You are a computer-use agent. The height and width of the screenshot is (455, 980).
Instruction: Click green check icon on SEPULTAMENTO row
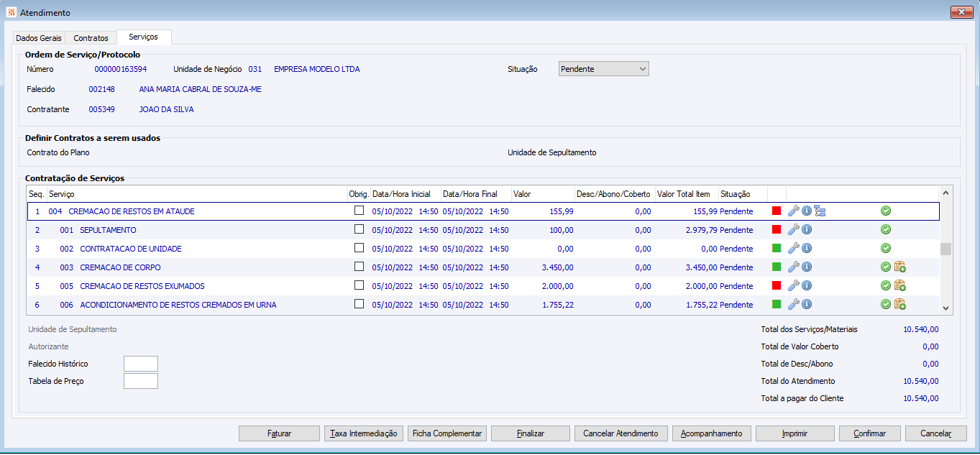click(886, 230)
